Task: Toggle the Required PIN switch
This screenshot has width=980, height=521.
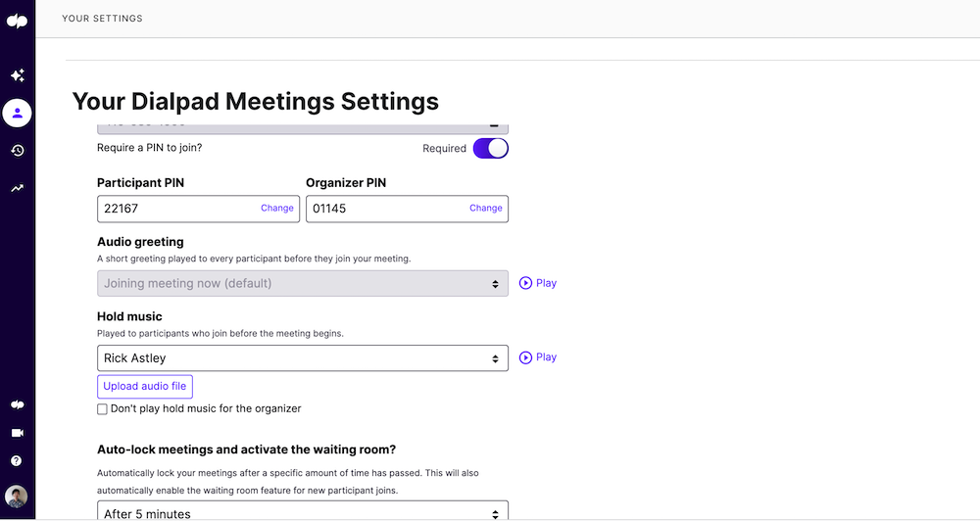Action: point(491,149)
